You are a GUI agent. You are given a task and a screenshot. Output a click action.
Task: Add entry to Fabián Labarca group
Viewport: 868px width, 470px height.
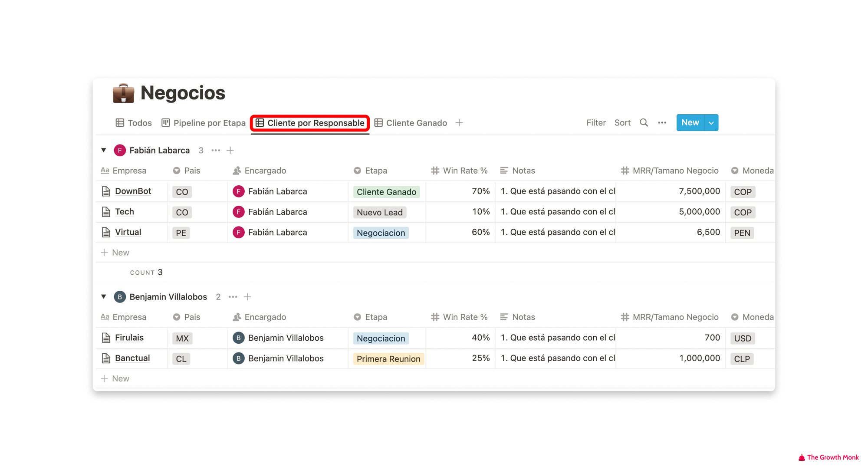(x=230, y=150)
